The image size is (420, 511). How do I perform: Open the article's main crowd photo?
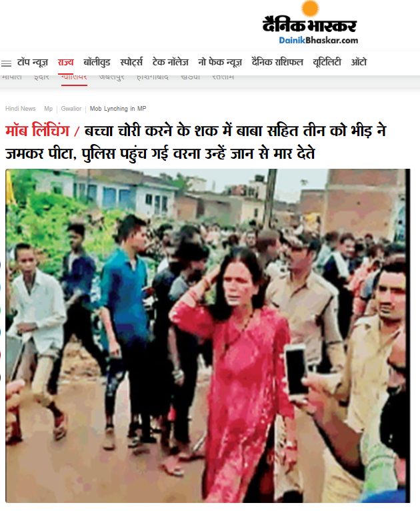[x=208, y=336]
